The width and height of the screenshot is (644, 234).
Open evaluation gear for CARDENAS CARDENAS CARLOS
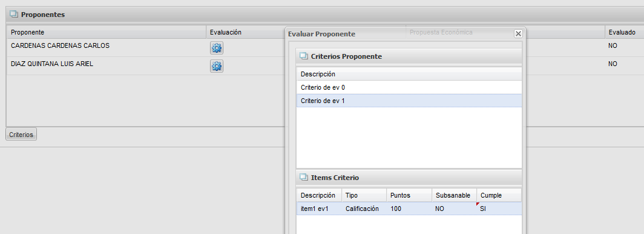(x=217, y=48)
